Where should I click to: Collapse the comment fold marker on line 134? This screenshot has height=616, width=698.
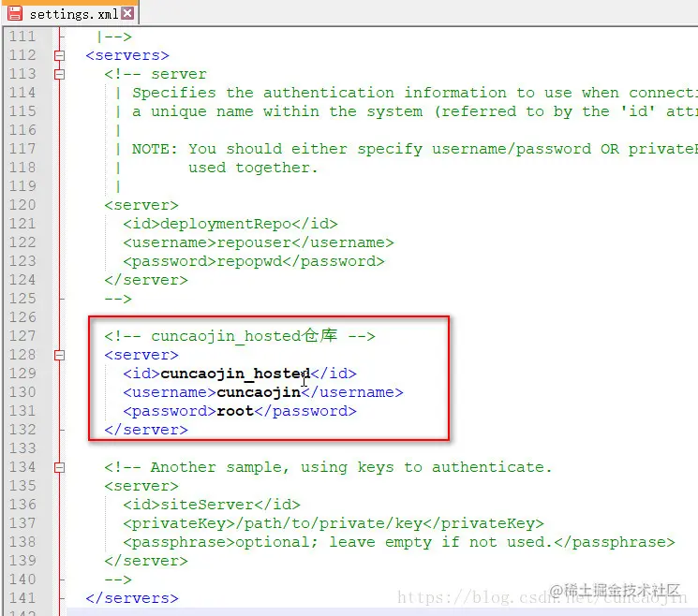point(59,467)
